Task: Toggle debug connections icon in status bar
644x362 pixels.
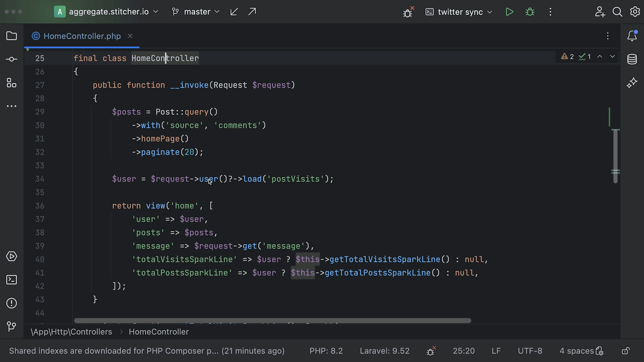Action: click(431, 351)
